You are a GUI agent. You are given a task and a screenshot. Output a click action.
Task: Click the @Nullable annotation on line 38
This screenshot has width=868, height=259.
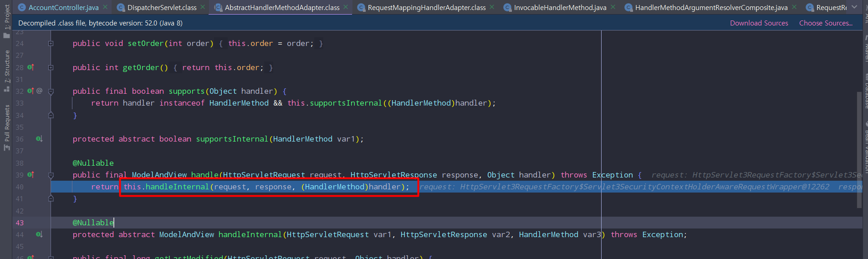click(93, 163)
